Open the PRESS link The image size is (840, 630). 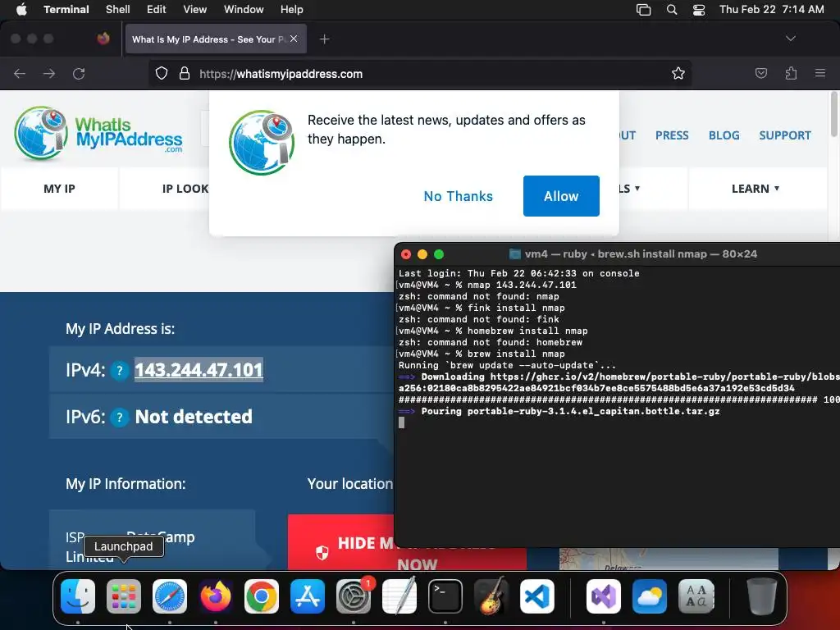coord(672,135)
